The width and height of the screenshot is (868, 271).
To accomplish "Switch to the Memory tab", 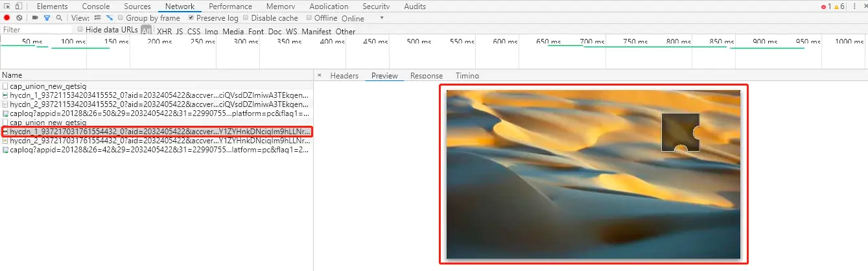I will pyautogui.click(x=281, y=6).
